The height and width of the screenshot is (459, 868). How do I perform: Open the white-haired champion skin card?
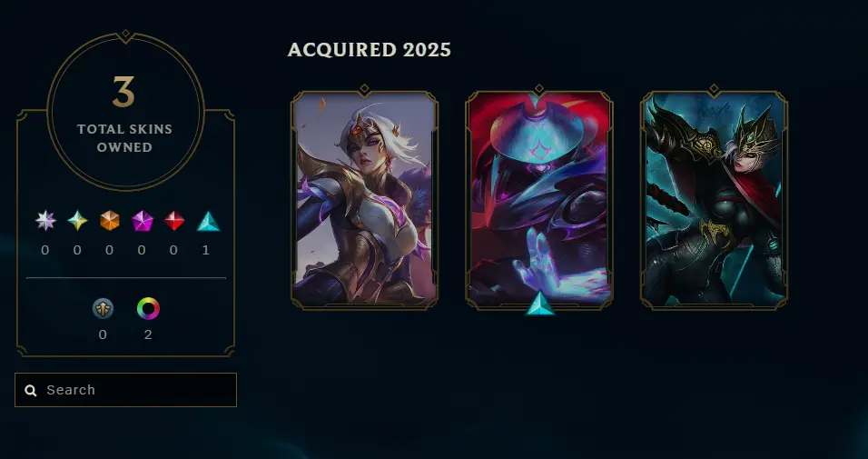pyautogui.click(x=364, y=200)
